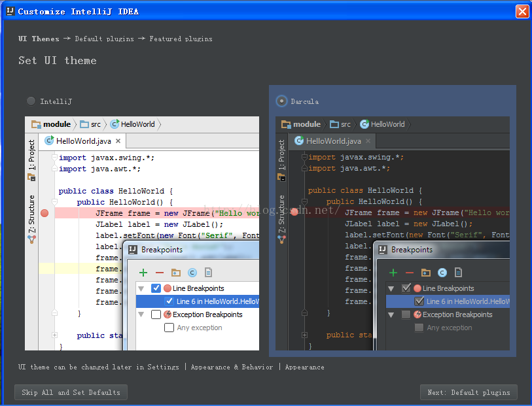This screenshot has width=532, height=406.
Task: Click module folder icon in Darcula preview
Action: pyautogui.click(x=286, y=124)
